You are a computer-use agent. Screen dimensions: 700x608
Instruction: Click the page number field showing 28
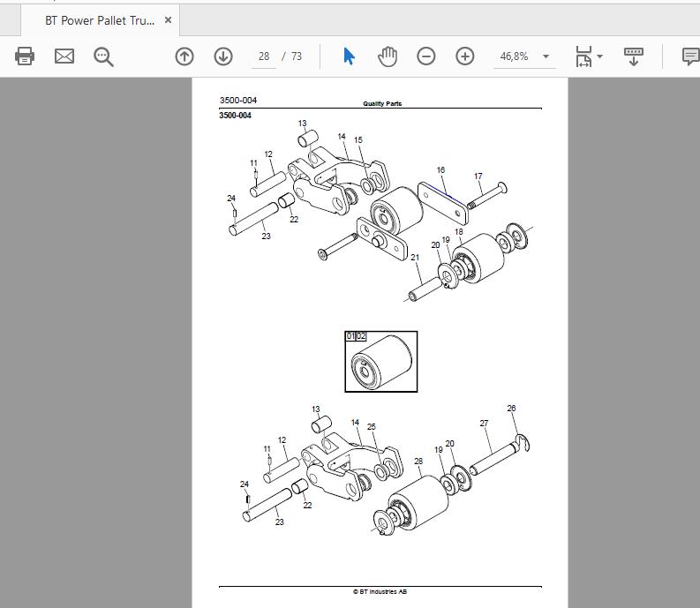(x=264, y=56)
